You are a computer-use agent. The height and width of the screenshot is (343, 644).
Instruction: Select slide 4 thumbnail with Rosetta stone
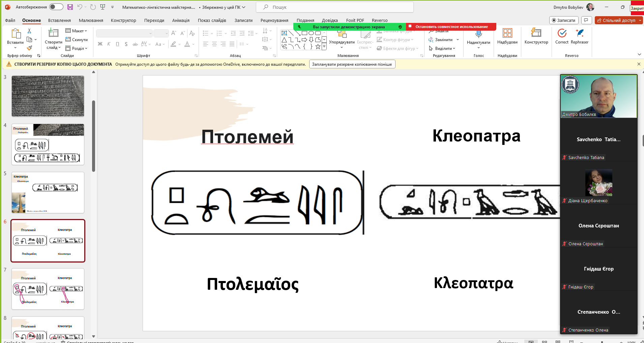(48, 144)
